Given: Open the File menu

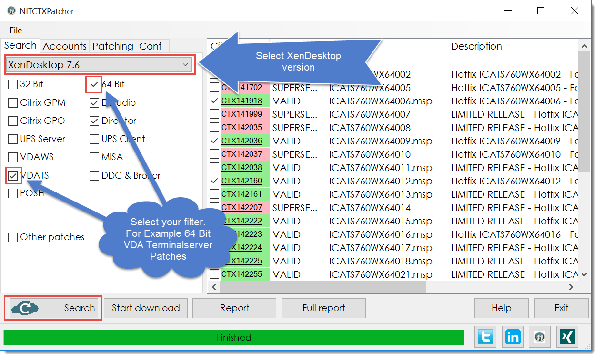Looking at the screenshot, I should (16, 30).
